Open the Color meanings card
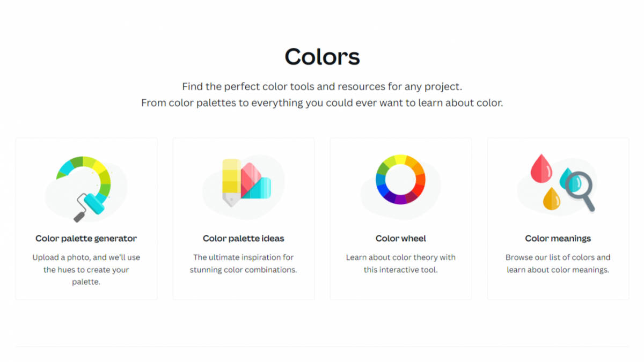Screen dimensions: 644x362 pos(558,219)
